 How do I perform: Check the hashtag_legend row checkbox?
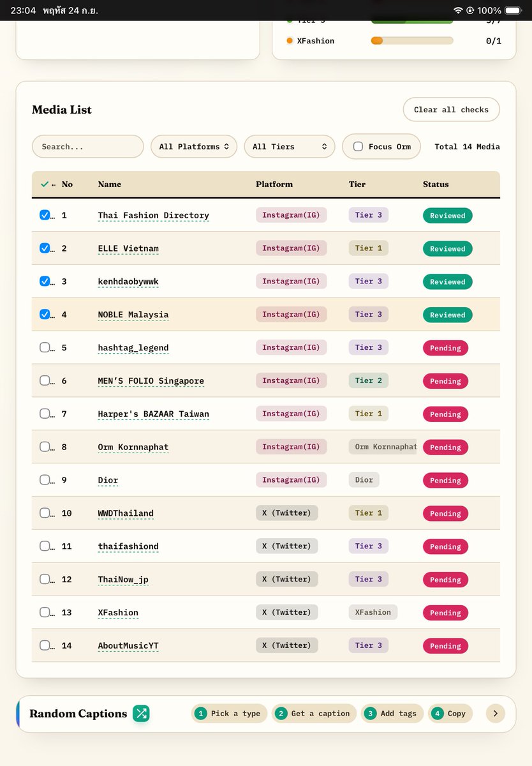click(45, 348)
